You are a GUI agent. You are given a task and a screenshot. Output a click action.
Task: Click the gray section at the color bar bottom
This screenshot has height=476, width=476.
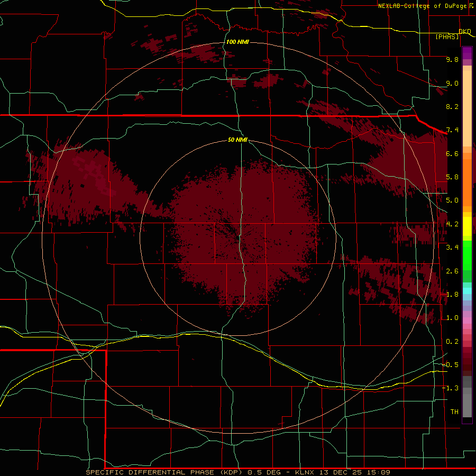467,397
